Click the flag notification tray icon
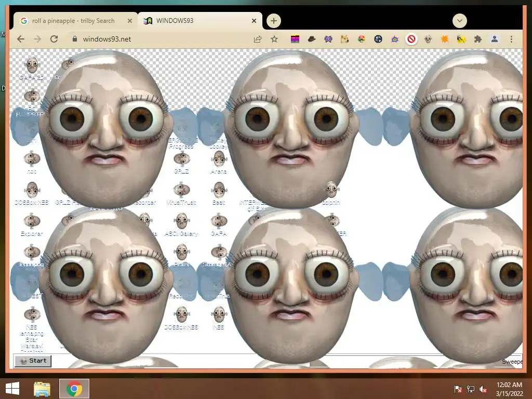The image size is (532, 399). [x=458, y=389]
